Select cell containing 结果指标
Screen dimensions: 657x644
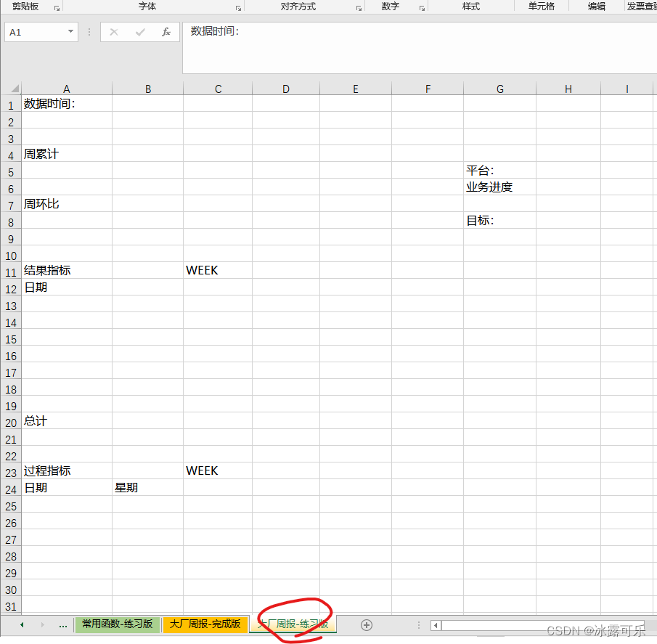67,270
